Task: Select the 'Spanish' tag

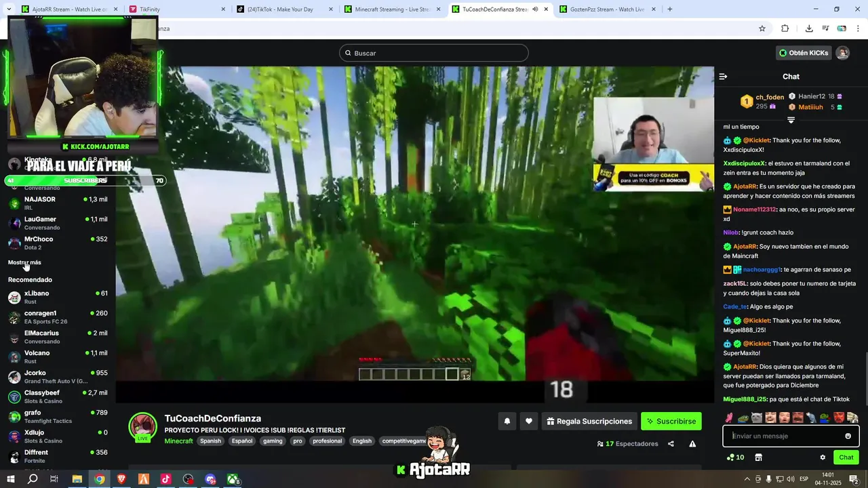Action: (x=210, y=441)
